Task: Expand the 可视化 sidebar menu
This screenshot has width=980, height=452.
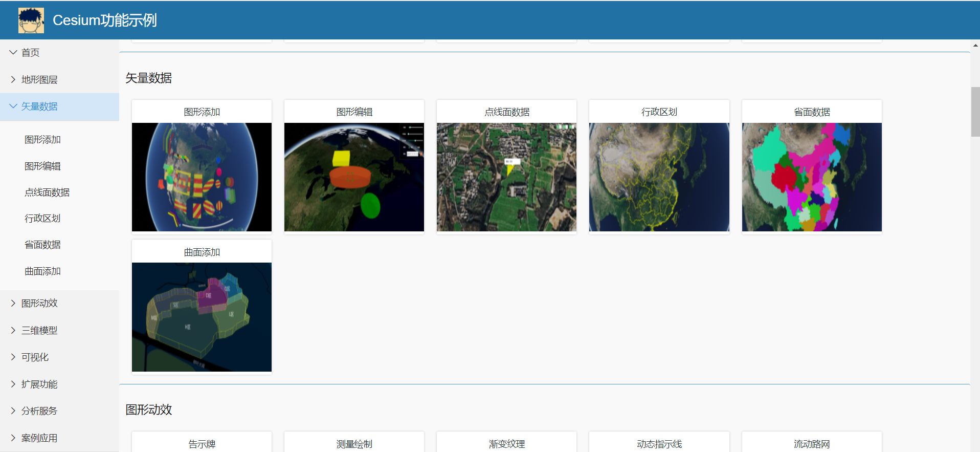Action: click(x=35, y=357)
